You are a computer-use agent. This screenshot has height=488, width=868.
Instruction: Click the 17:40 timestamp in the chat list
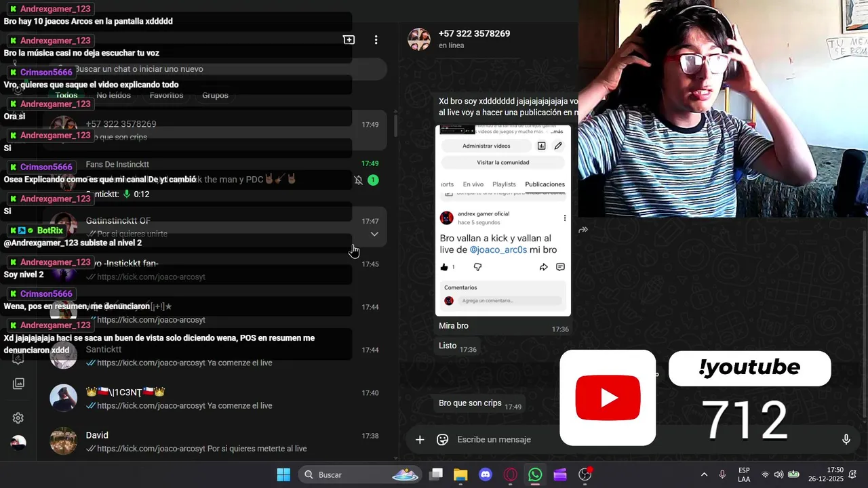(370, 393)
